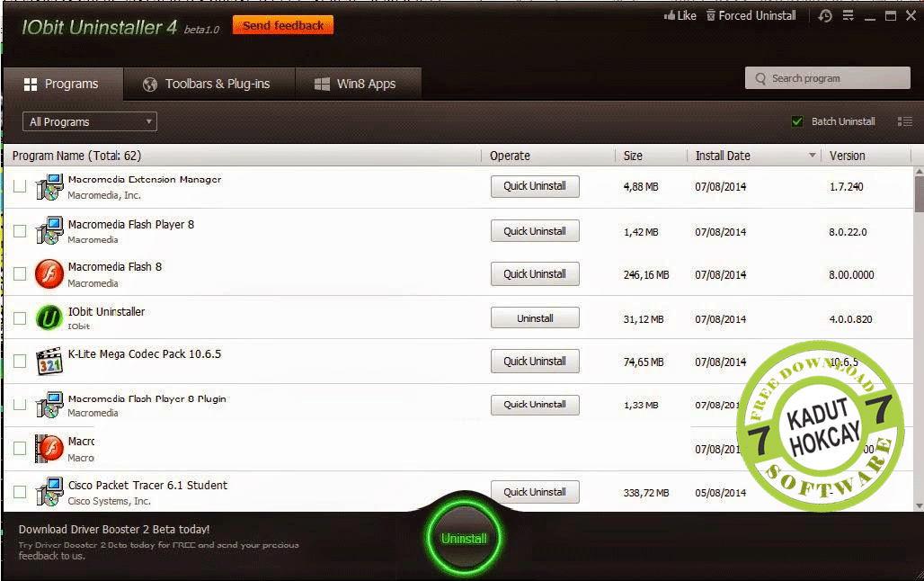Open Forced Uninstall
The width and height of the screenshot is (924, 581).
[x=751, y=16]
